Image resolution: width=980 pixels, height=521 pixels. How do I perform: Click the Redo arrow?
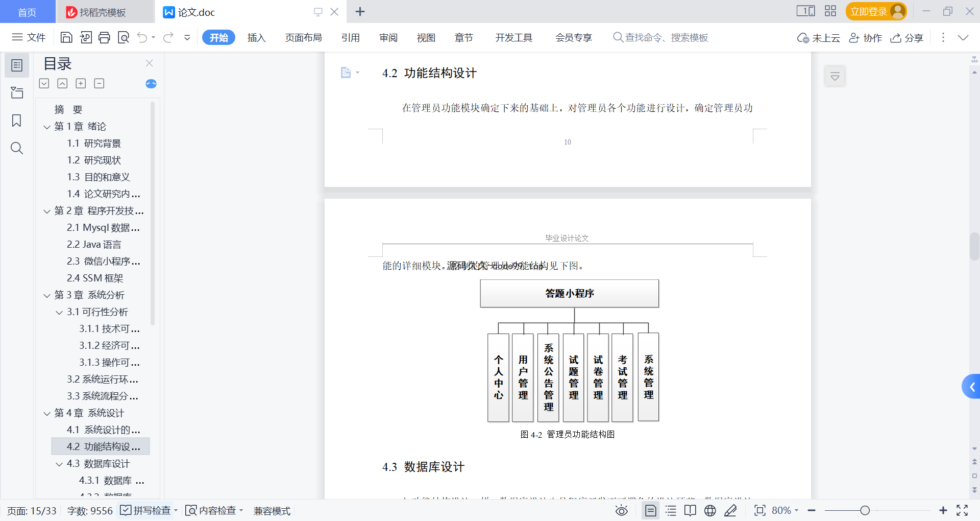coord(168,37)
